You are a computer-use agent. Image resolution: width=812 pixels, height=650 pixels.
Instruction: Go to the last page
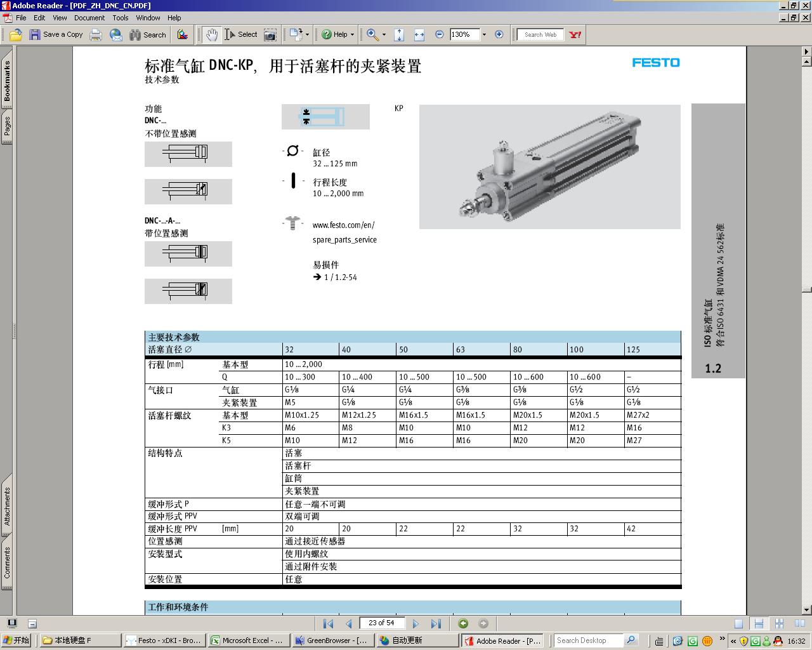point(436,623)
